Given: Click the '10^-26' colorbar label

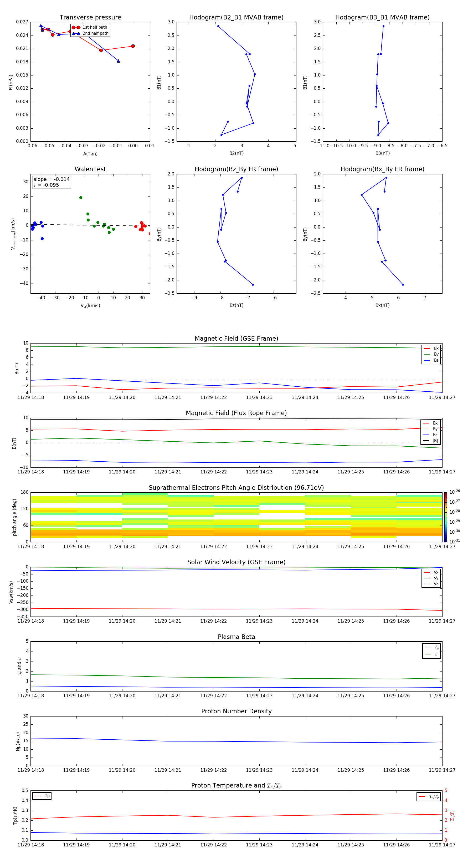Looking at the screenshot, I should (x=455, y=492).
